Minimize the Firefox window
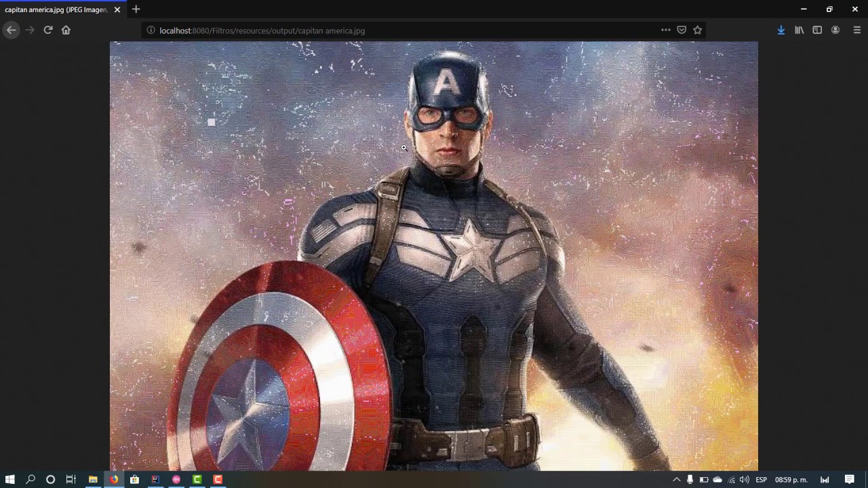Viewport: 868px width, 488px height. [x=804, y=9]
